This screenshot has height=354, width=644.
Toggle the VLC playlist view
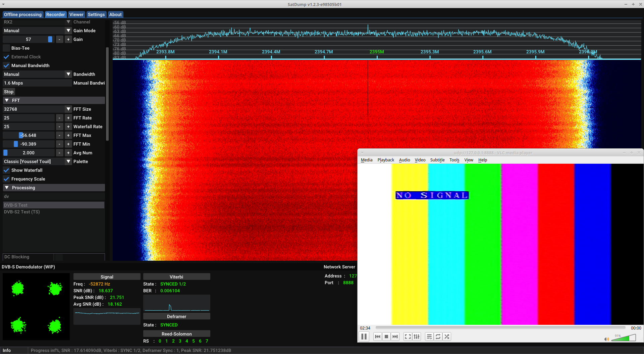pos(429,337)
